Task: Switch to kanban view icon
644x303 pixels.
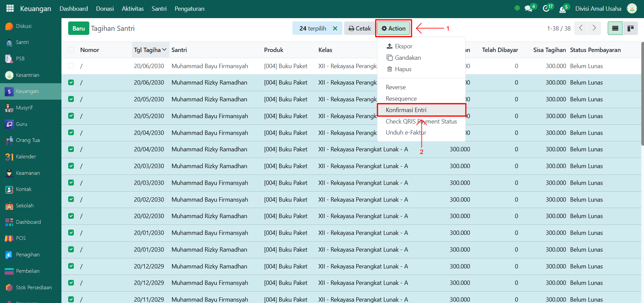Action: pos(631,28)
